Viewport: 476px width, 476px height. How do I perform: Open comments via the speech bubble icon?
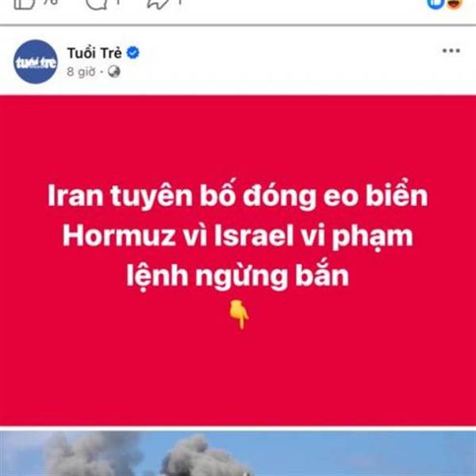point(98,4)
